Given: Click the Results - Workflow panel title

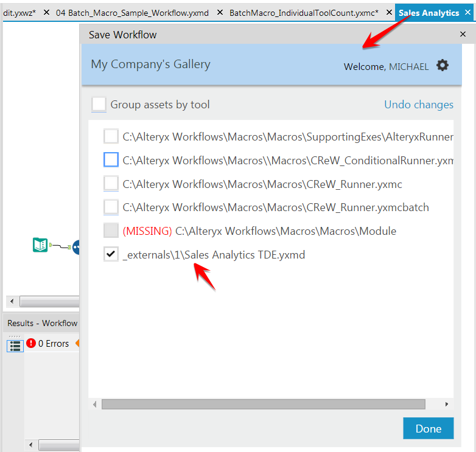Looking at the screenshot, I should click(42, 323).
